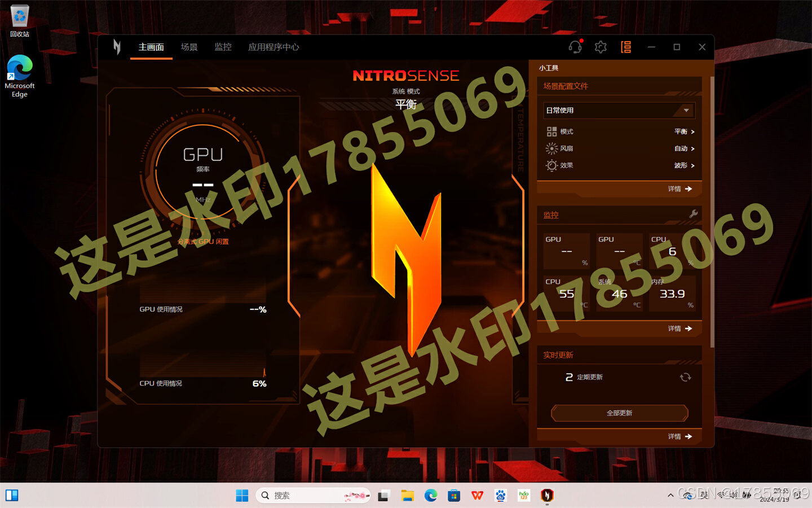Screen dimensions: 812x508
Task: Click the NitroSense taskbar icon
Action: click(547, 496)
